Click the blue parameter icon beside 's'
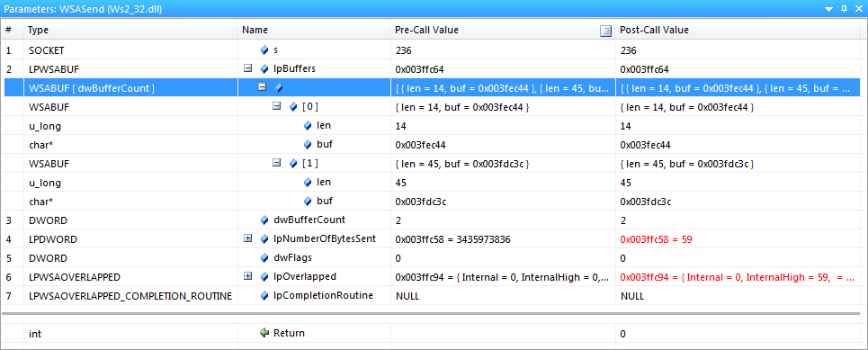This screenshot has width=868, height=350. [264, 50]
